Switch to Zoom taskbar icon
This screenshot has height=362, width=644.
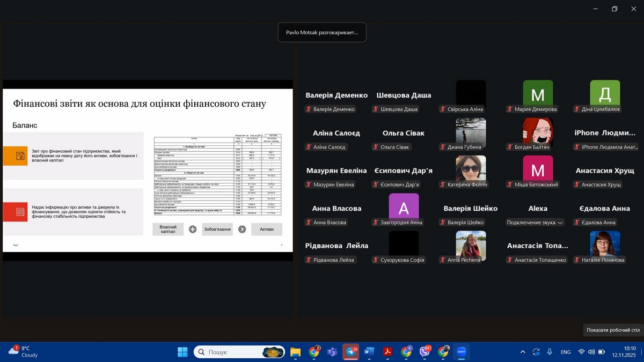click(x=461, y=352)
